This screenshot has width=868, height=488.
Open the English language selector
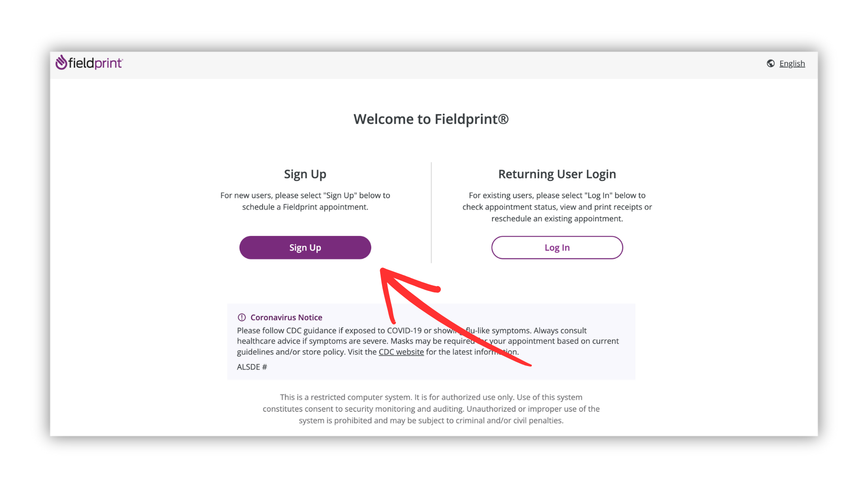tap(792, 64)
